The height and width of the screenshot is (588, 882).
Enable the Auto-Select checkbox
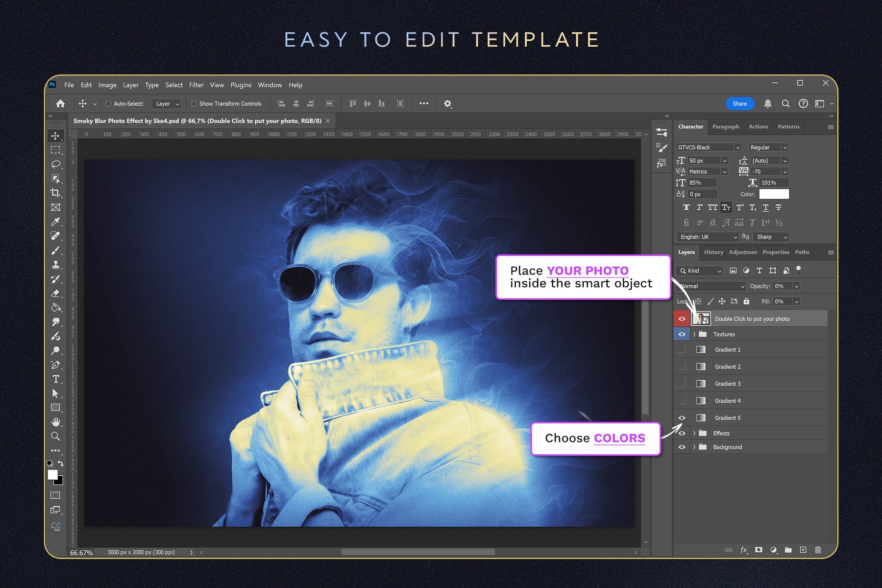109,104
